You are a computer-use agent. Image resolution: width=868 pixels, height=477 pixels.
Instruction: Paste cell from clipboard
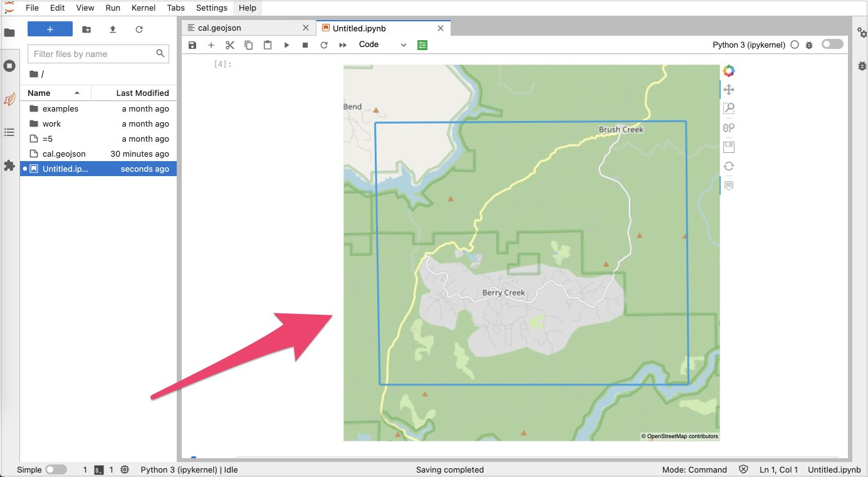pos(268,45)
